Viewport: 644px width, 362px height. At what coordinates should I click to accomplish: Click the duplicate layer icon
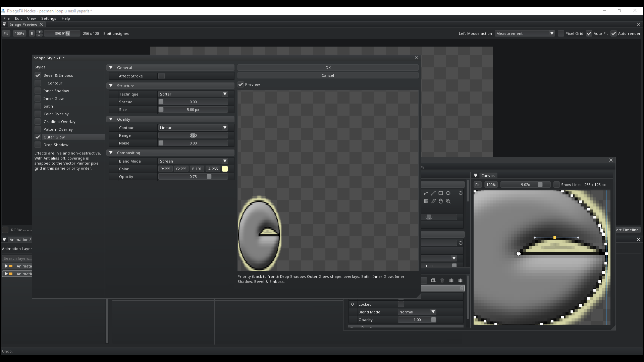click(433, 281)
